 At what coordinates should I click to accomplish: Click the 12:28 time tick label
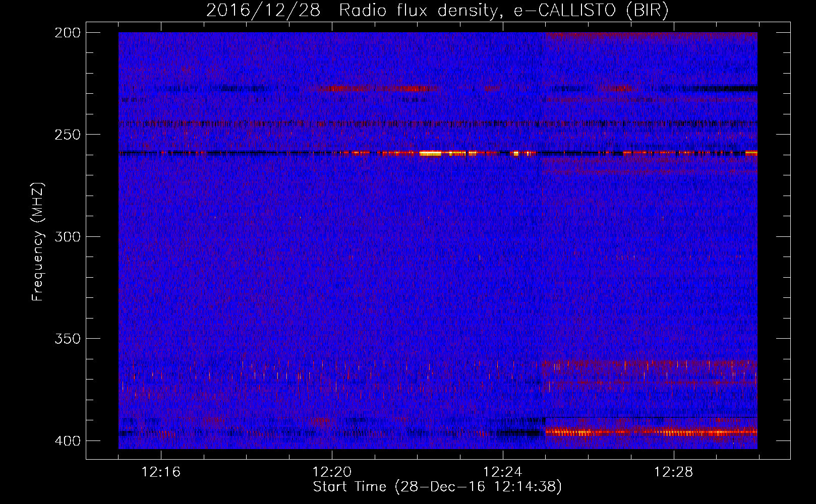pyautogui.click(x=674, y=472)
